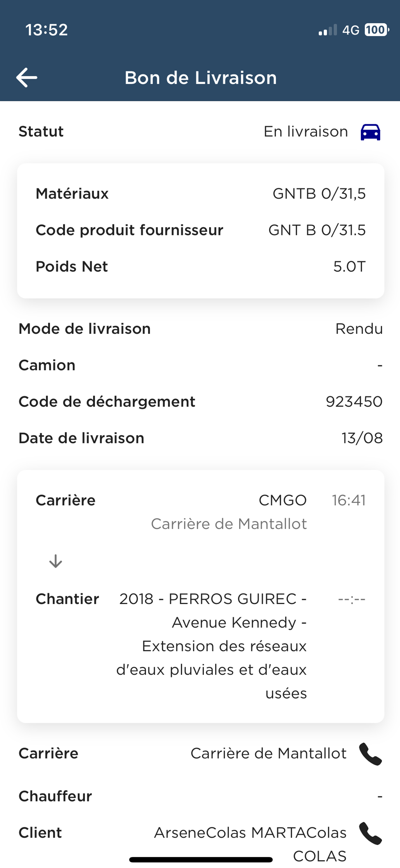
Task: Tap the delivery date 13/08
Action: (x=362, y=438)
